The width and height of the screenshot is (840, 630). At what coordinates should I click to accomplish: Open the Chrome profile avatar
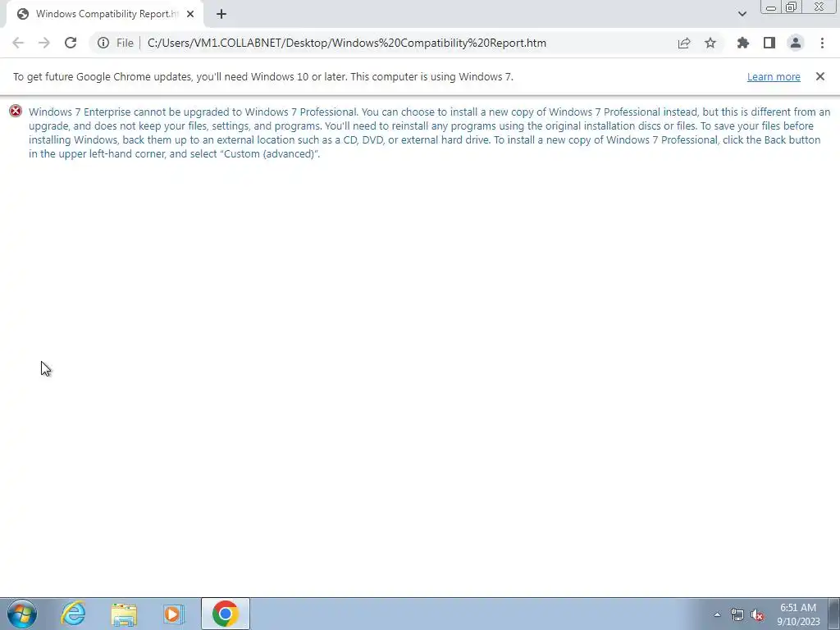click(796, 43)
